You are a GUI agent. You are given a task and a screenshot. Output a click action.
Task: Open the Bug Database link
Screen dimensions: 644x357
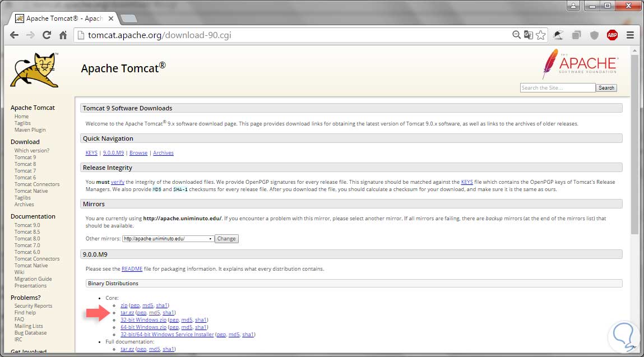tap(30, 333)
